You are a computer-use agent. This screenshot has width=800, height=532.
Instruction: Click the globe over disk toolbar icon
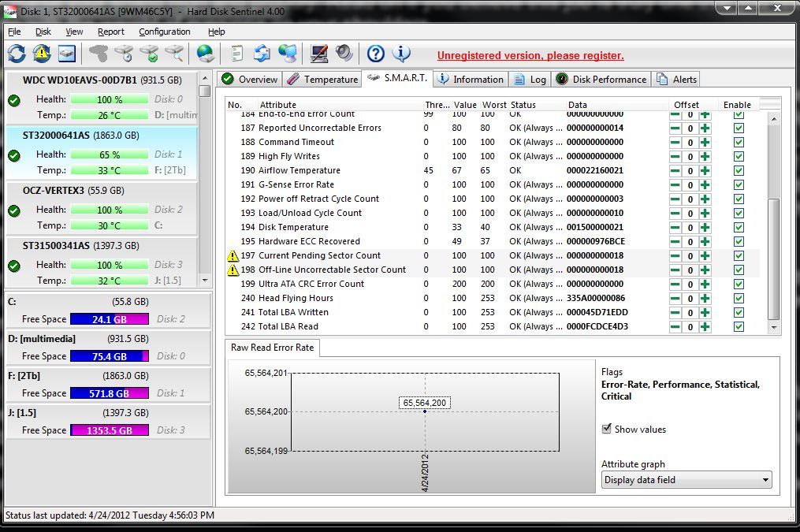(x=206, y=54)
